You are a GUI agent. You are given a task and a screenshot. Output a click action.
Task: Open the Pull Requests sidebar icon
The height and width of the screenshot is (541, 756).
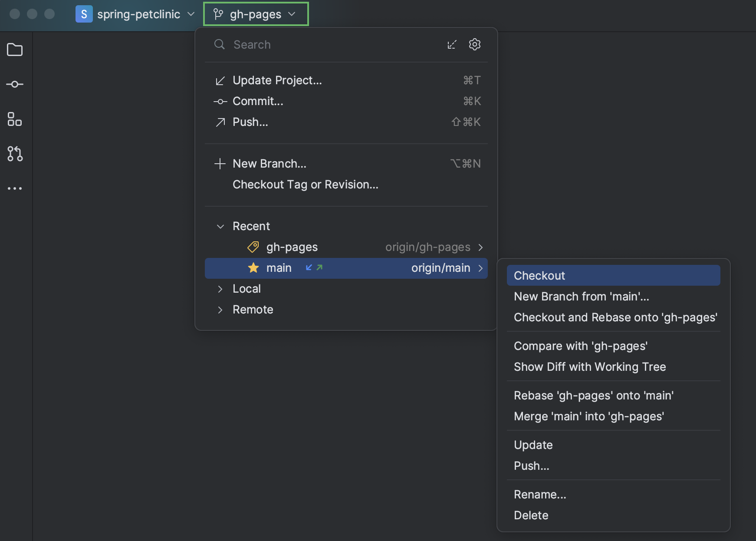click(x=15, y=154)
